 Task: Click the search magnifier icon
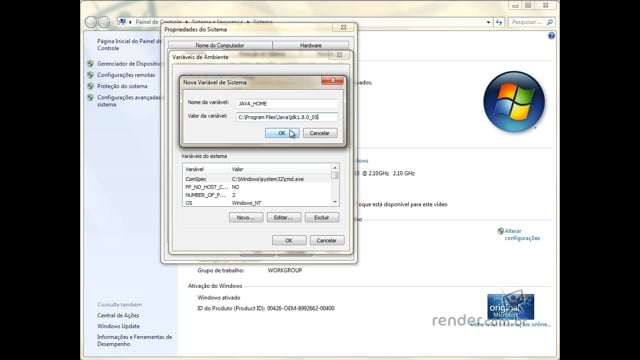[x=550, y=22]
